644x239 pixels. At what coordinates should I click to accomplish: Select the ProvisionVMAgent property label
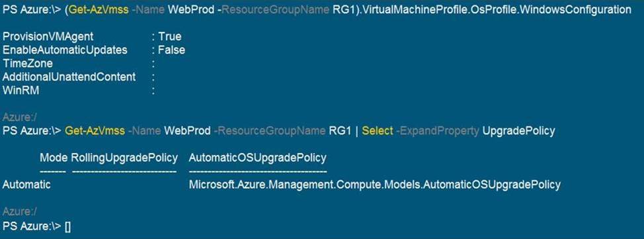pyautogui.click(x=48, y=36)
